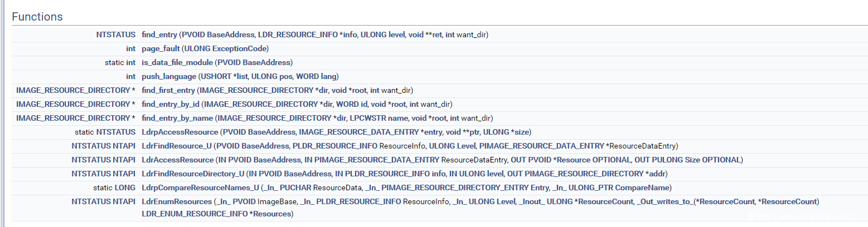Viewport: 868px width, 227px height.
Task: Click the NTSTATUS return type of find_entry
Action: 115,34
